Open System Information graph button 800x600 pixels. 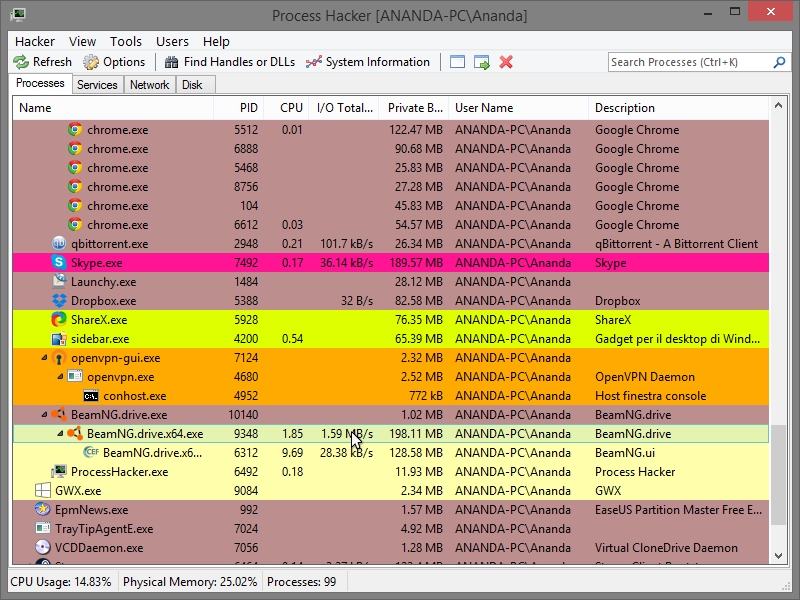(x=368, y=62)
